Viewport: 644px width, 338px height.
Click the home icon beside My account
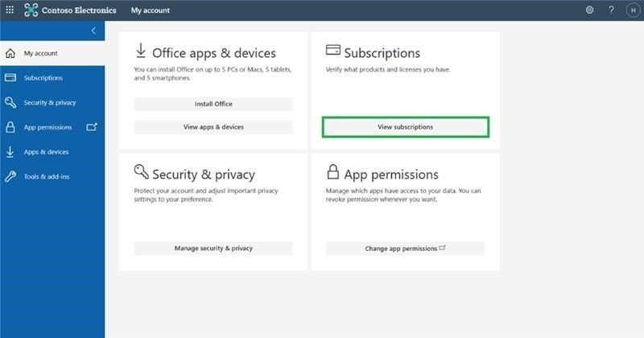(10, 53)
